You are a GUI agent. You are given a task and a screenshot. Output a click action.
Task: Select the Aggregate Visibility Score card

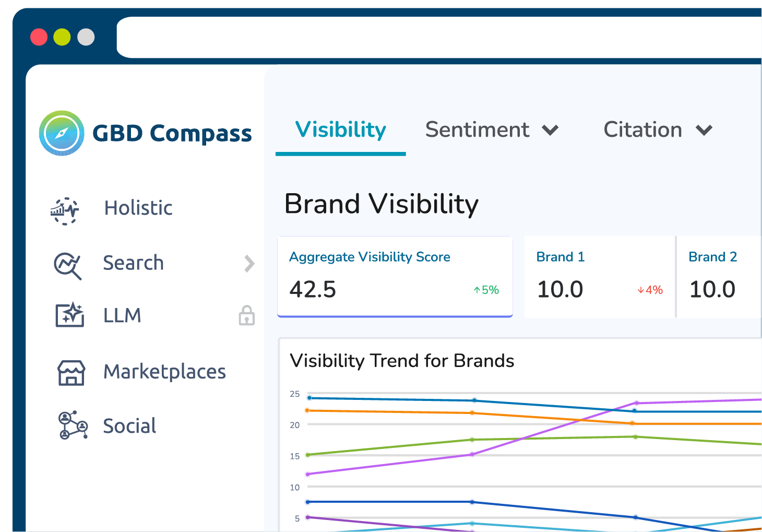point(395,276)
